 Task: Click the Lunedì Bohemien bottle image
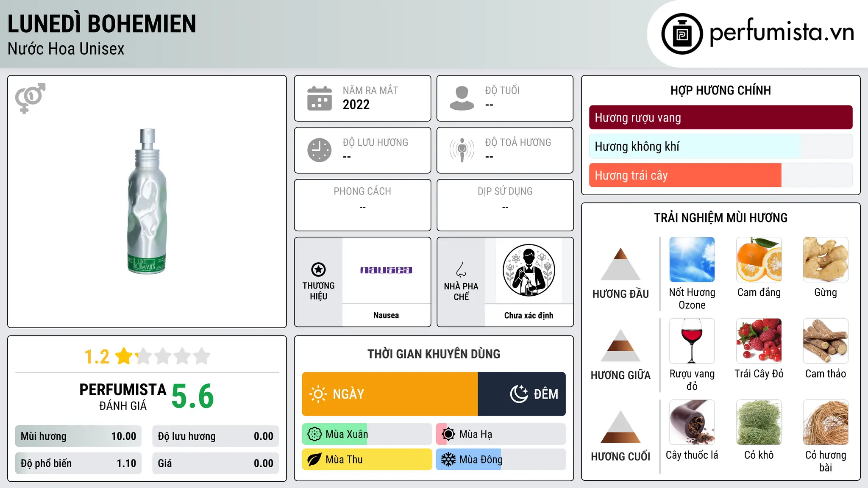147,201
